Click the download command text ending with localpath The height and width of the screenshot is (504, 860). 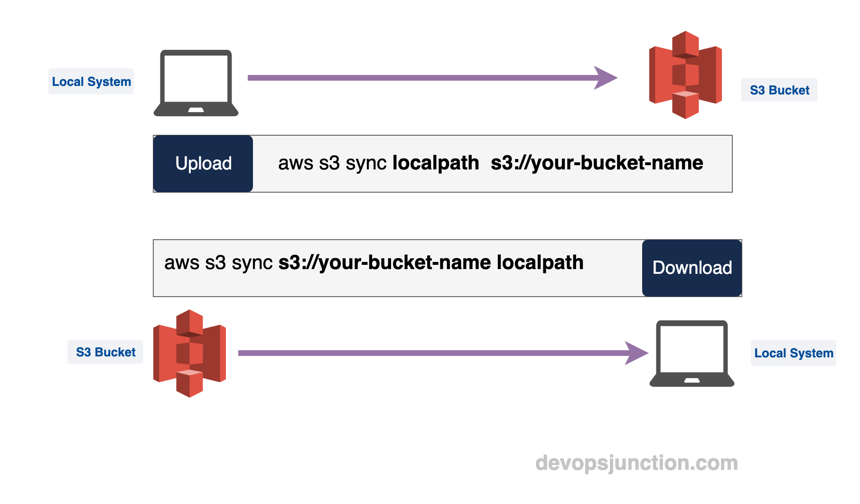pyautogui.click(x=374, y=263)
